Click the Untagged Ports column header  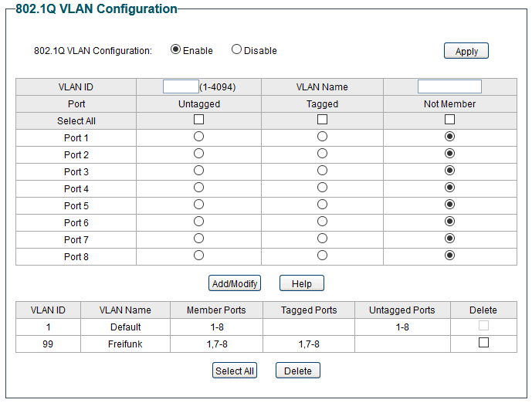(402, 310)
